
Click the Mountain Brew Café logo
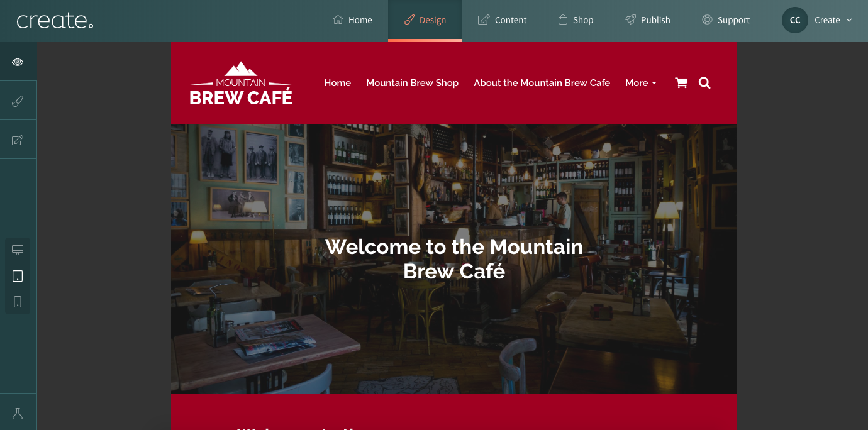click(241, 83)
